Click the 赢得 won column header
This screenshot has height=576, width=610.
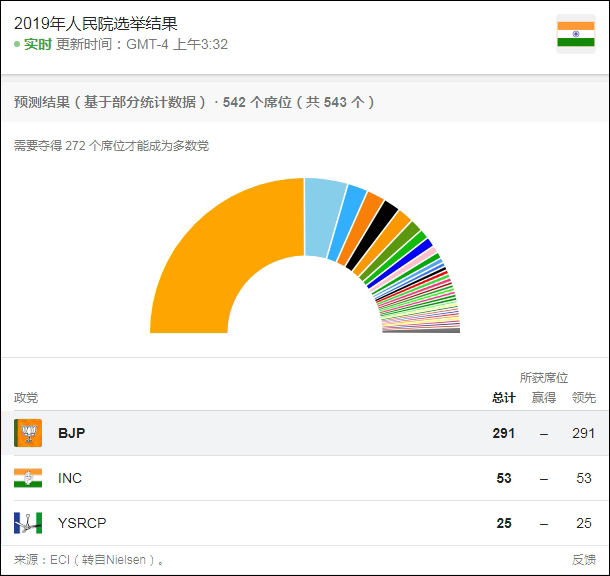coord(544,397)
